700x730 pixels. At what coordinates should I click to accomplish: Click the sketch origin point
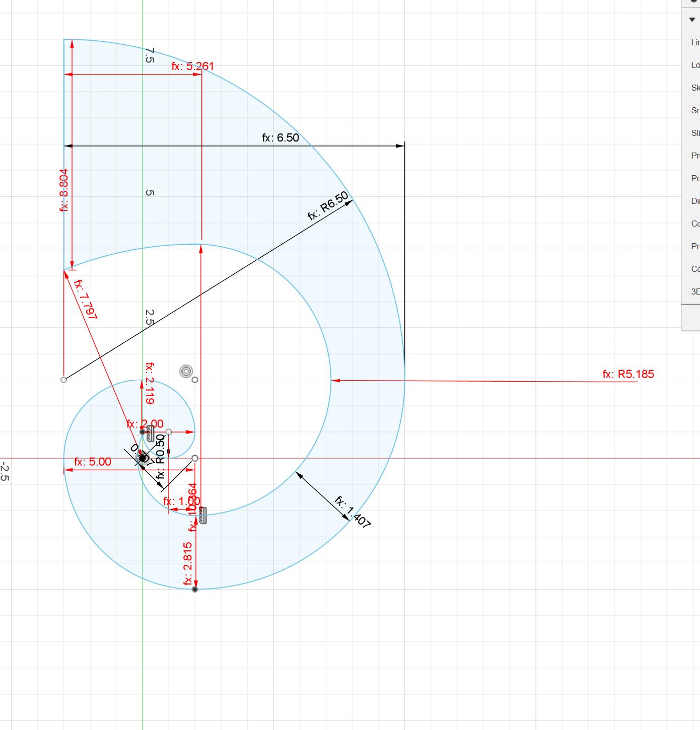point(143,458)
